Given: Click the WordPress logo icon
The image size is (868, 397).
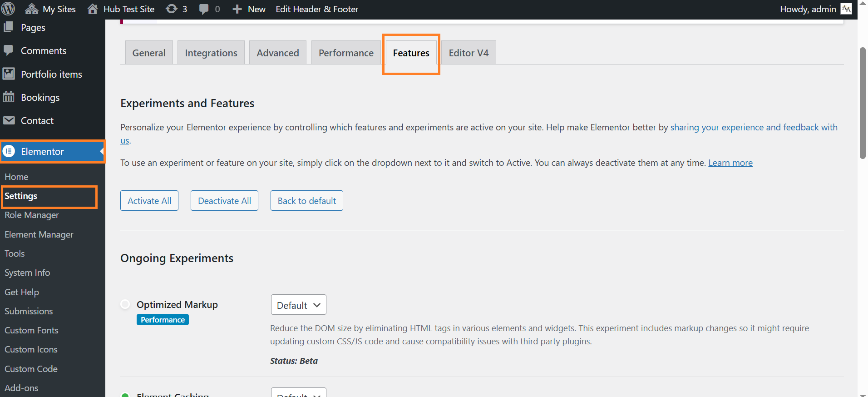Looking at the screenshot, I should click(8, 9).
